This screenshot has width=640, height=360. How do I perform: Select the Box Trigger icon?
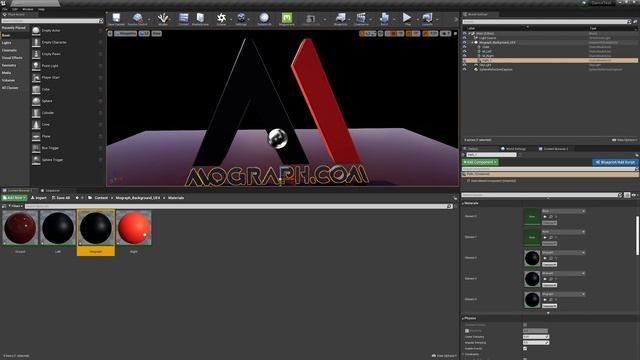pos(36,148)
